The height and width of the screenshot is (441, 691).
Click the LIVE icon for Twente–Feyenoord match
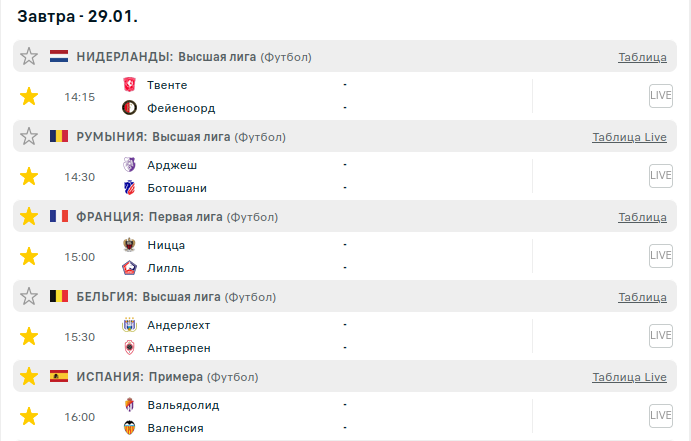point(660,96)
